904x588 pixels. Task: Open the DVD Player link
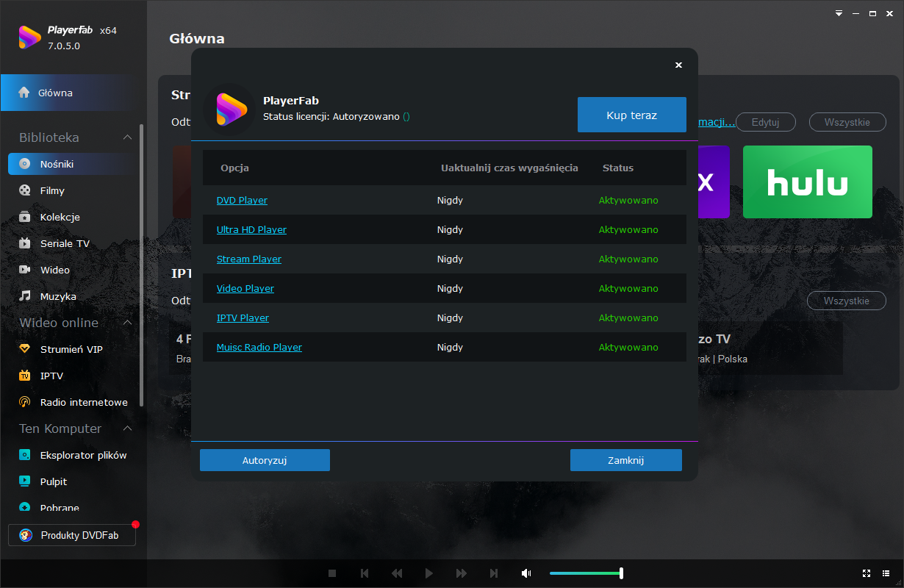tap(242, 200)
